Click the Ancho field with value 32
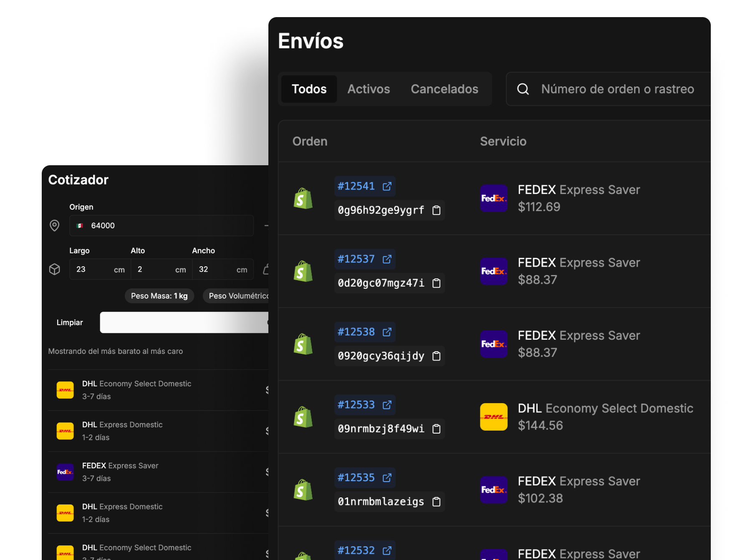This screenshot has width=730, height=560. 223,269
